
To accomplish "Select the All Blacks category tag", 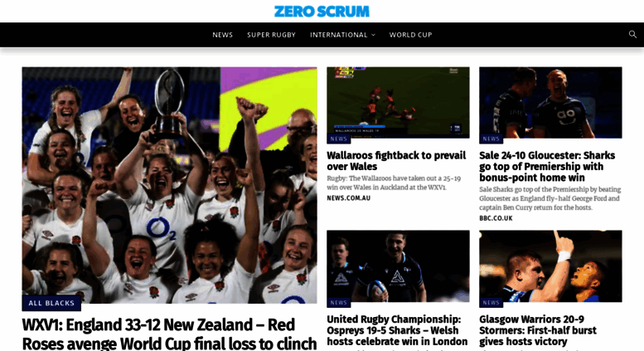I will tap(51, 303).
